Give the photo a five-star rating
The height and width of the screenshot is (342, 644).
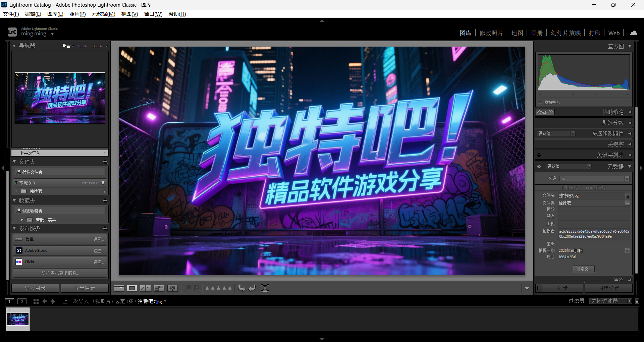230,288
